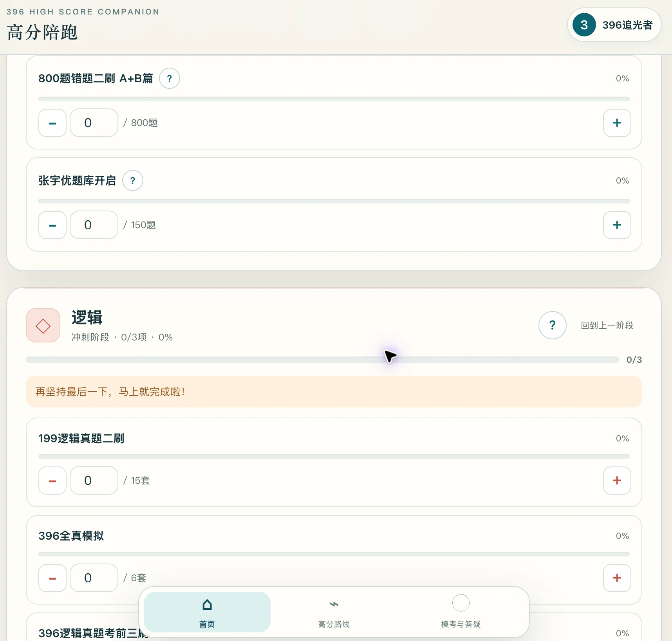Switch to 首页 tab
This screenshot has height=641, width=672.
pos(207,612)
